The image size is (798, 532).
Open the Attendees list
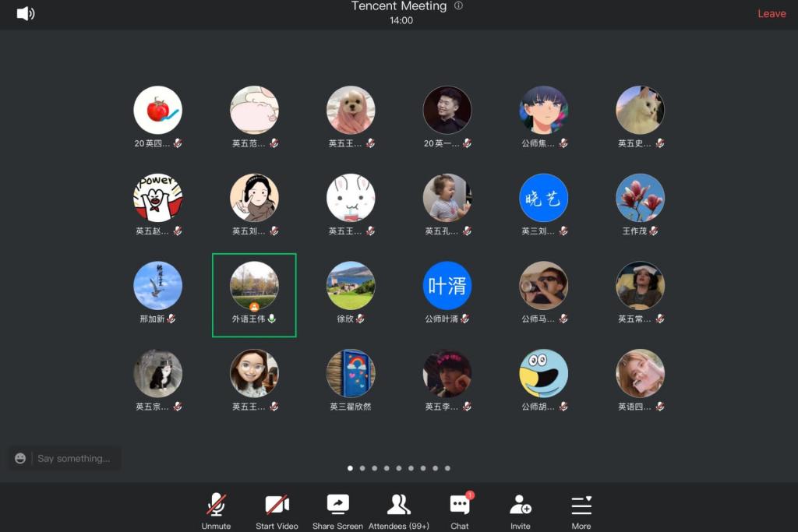pyautogui.click(x=398, y=510)
